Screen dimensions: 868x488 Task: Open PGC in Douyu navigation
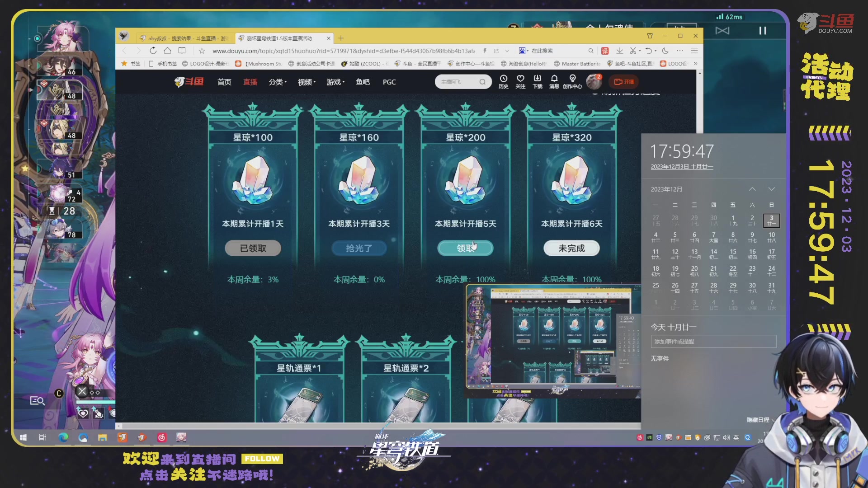point(389,82)
